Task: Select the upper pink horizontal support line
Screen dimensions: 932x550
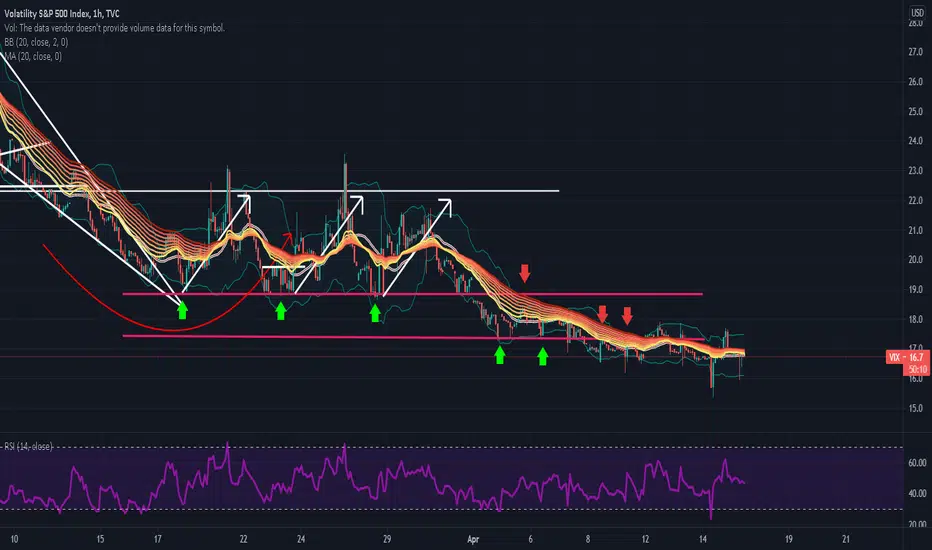Action: [413, 294]
